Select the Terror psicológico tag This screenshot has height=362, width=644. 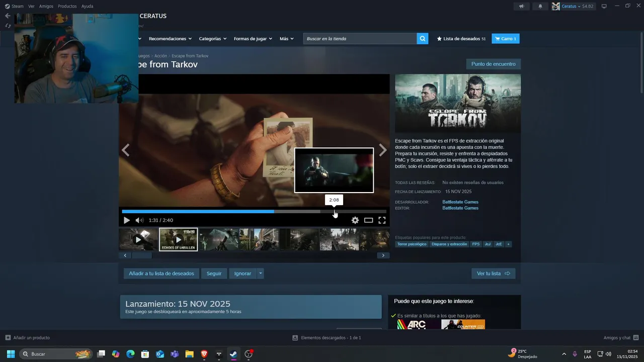coord(412,244)
